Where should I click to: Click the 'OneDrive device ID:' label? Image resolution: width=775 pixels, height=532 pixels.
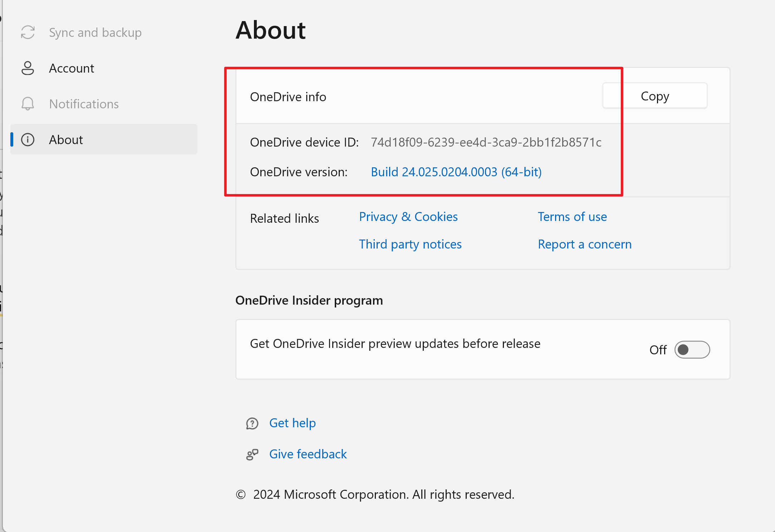(x=304, y=142)
